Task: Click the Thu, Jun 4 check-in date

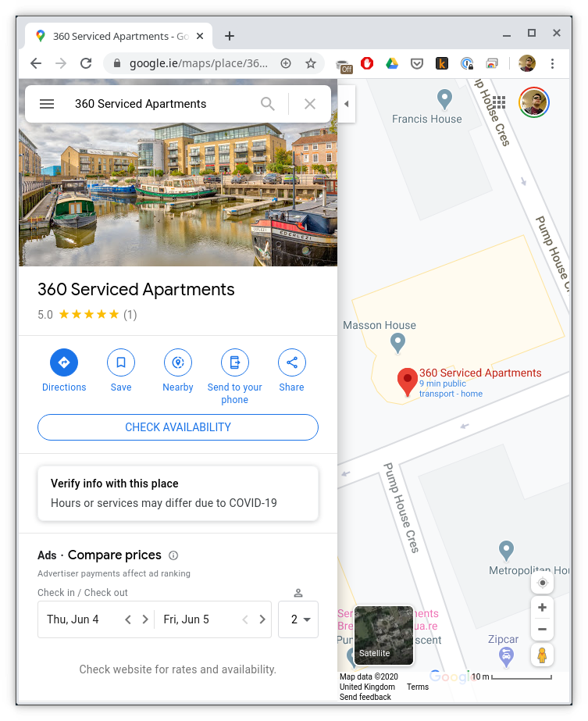Action: point(73,619)
